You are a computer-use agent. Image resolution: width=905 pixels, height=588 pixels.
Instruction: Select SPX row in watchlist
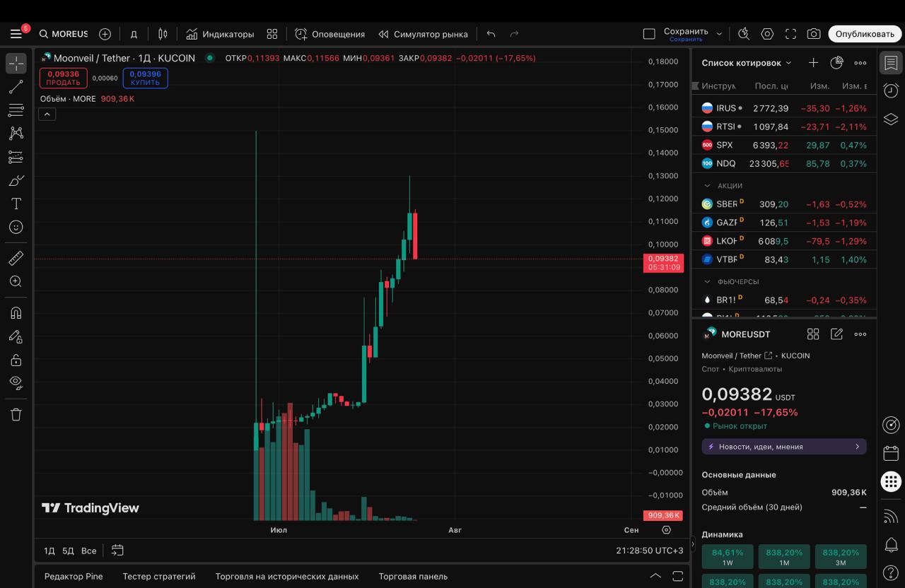784,145
